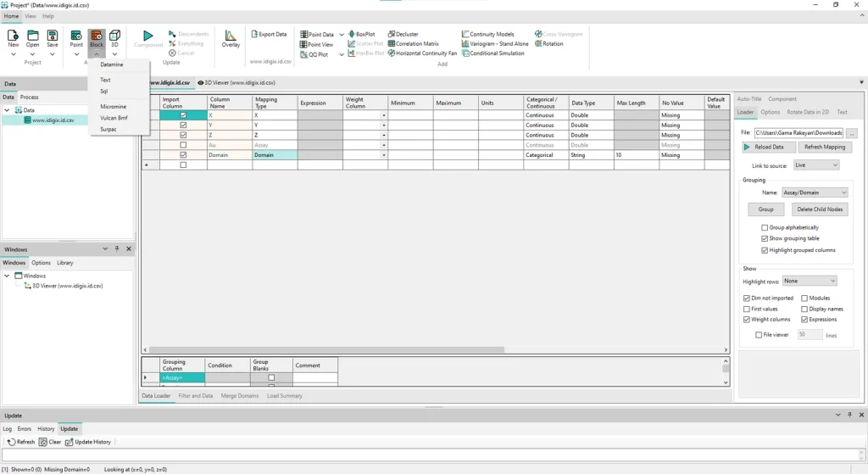868x474 pixels.
Task: Click the Open project icon
Action: [33, 36]
